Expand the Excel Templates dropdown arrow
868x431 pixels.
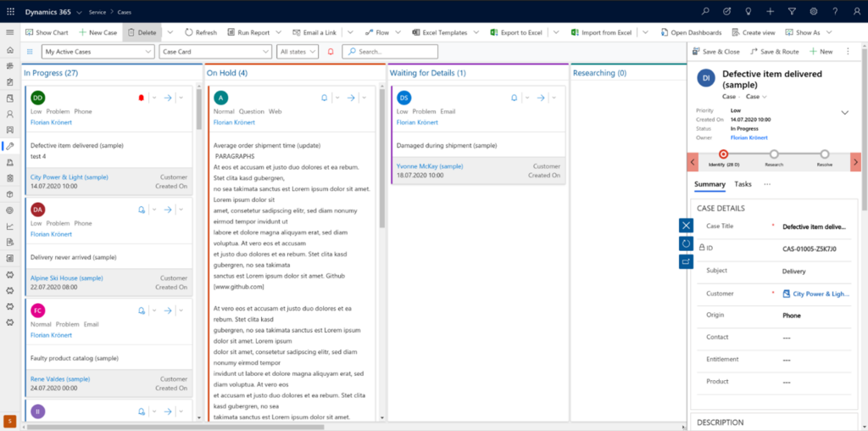(476, 33)
